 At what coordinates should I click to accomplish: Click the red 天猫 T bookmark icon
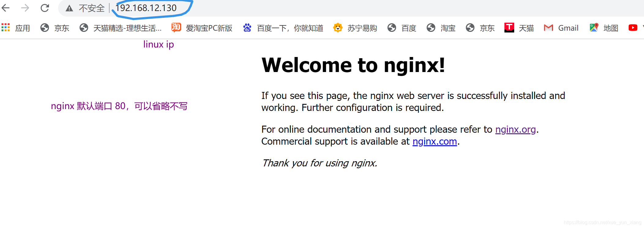(x=509, y=28)
